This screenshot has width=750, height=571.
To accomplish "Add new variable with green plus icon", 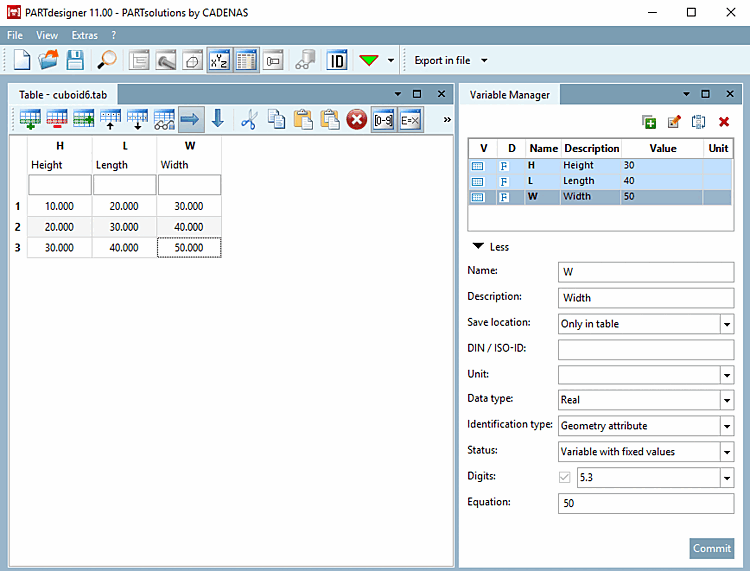I will pos(649,122).
